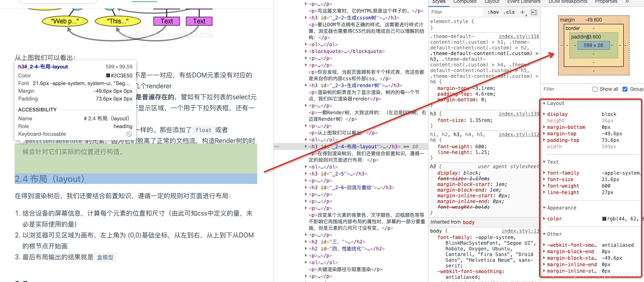The image size is (644, 282).
Task: Collapse the Other group in Computed
Action: 544,234
